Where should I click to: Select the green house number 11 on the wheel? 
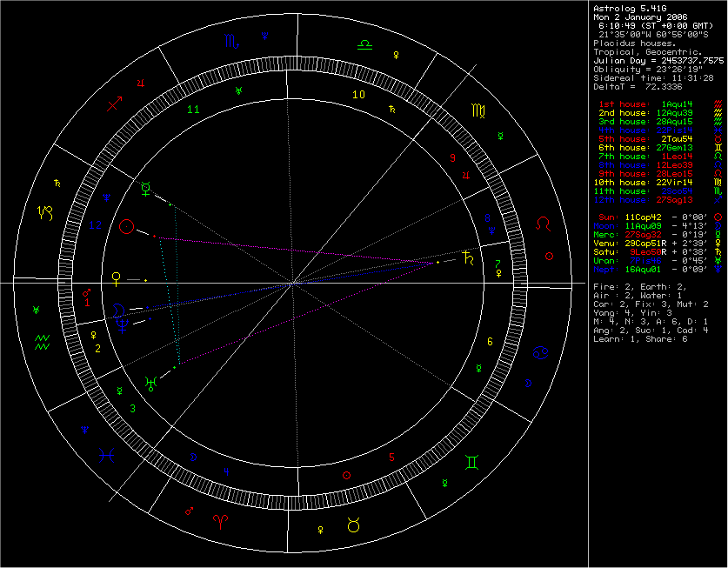coord(193,110)
